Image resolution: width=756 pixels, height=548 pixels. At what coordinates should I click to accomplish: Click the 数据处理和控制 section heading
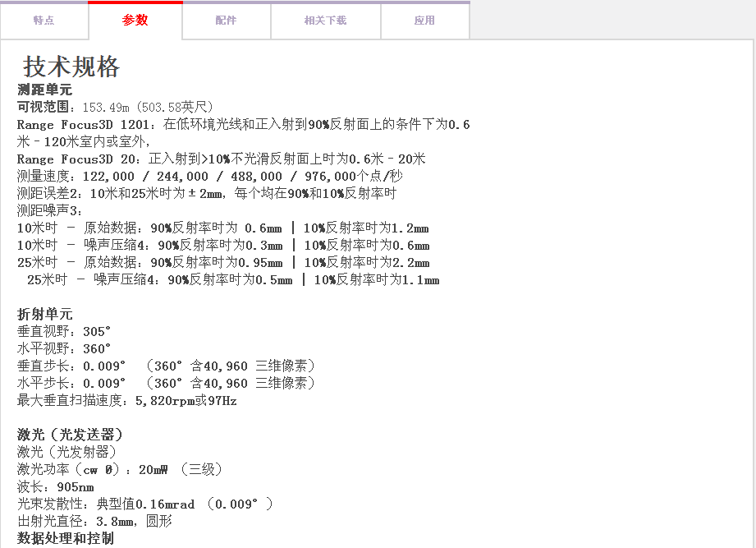[x=65, y=538]
